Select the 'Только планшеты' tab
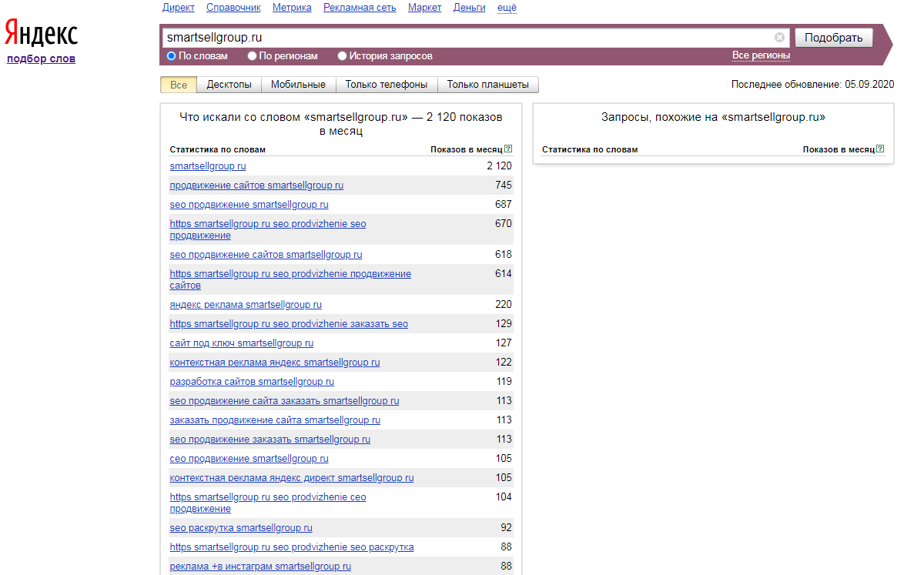 coord(487,85)
